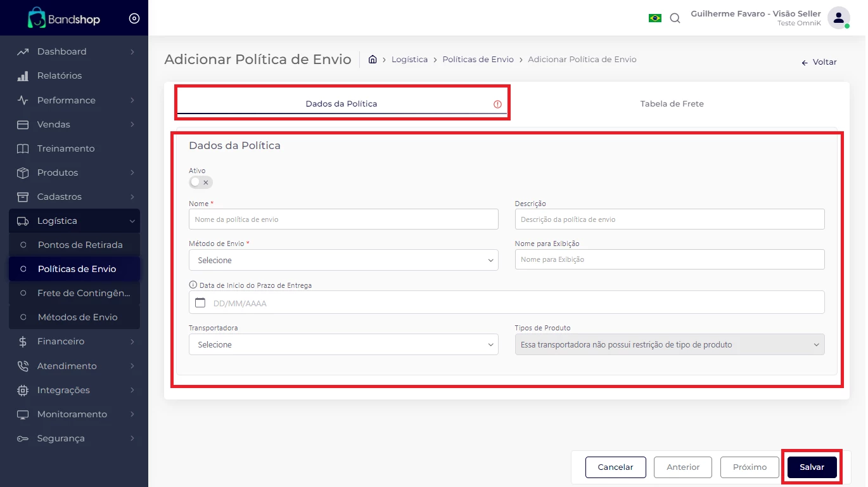Click the red warning icon on tab

(x=497, y=104)
